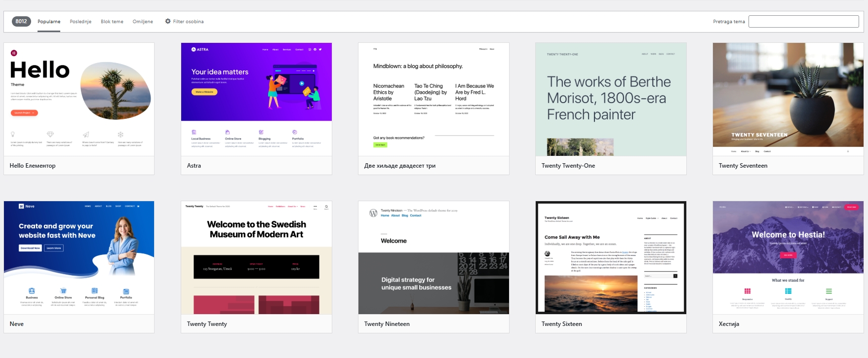Switch to the Popularne tab

49,22
